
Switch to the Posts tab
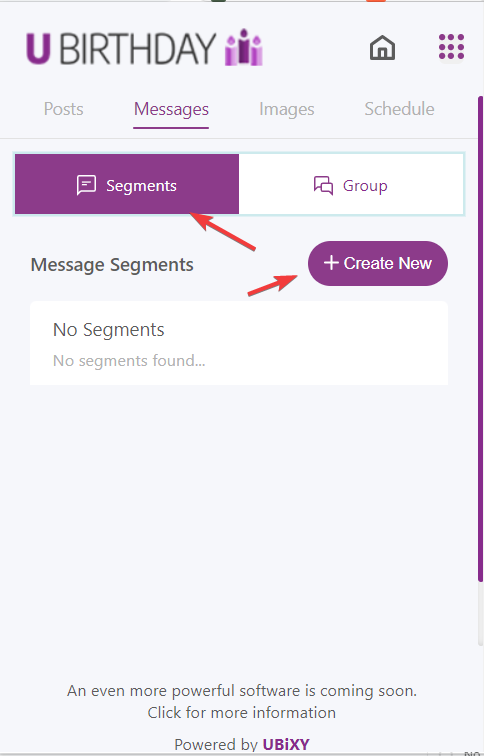point(64,109)
